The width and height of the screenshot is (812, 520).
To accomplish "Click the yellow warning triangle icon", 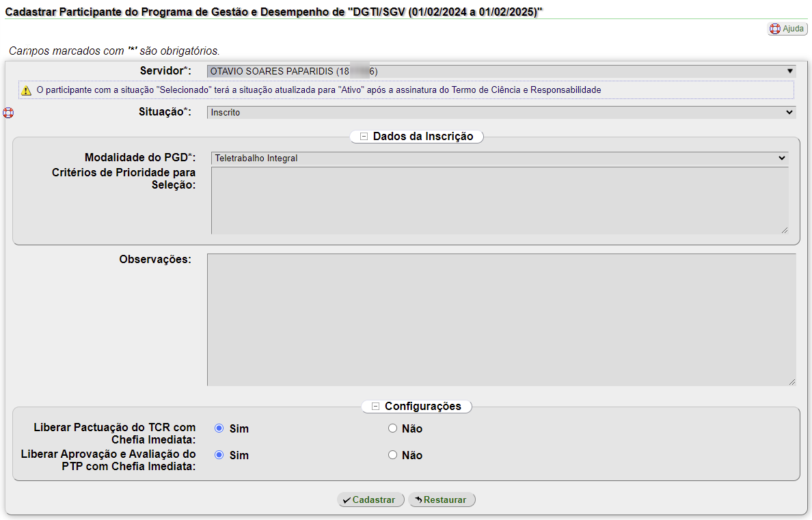I will [x=26, y=90].
